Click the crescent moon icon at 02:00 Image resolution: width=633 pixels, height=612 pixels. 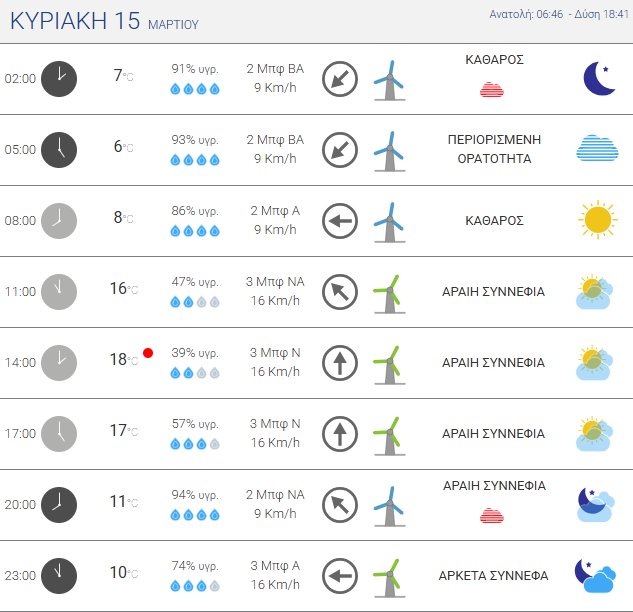pos(598,78)
